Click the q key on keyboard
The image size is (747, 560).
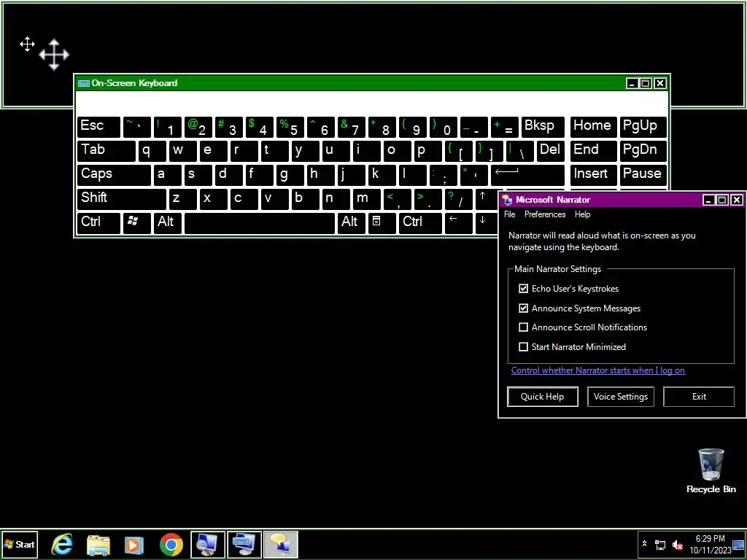point(152,151)
